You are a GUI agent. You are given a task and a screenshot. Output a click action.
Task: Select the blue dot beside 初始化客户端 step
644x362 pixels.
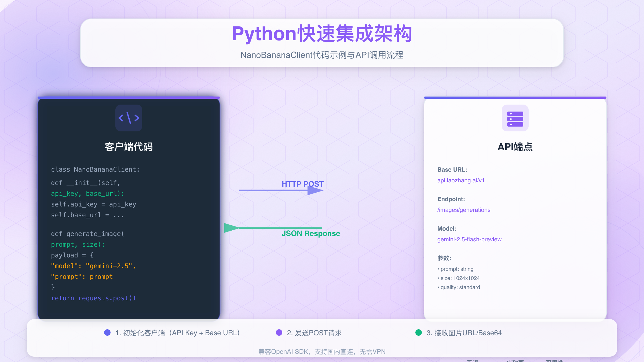(107, 333)
